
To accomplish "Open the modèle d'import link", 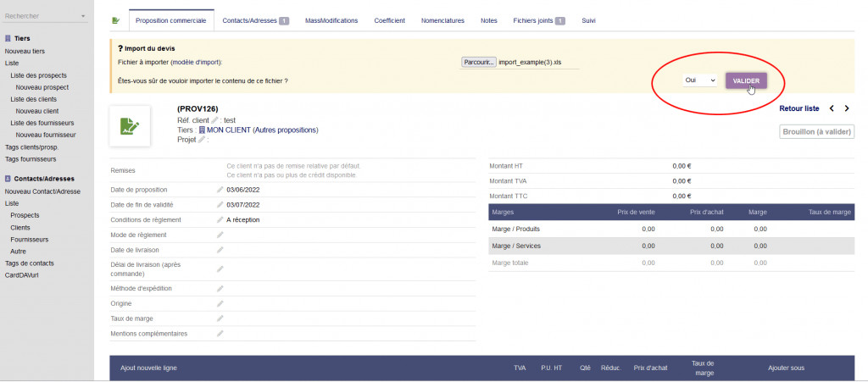I will (196, 63).
